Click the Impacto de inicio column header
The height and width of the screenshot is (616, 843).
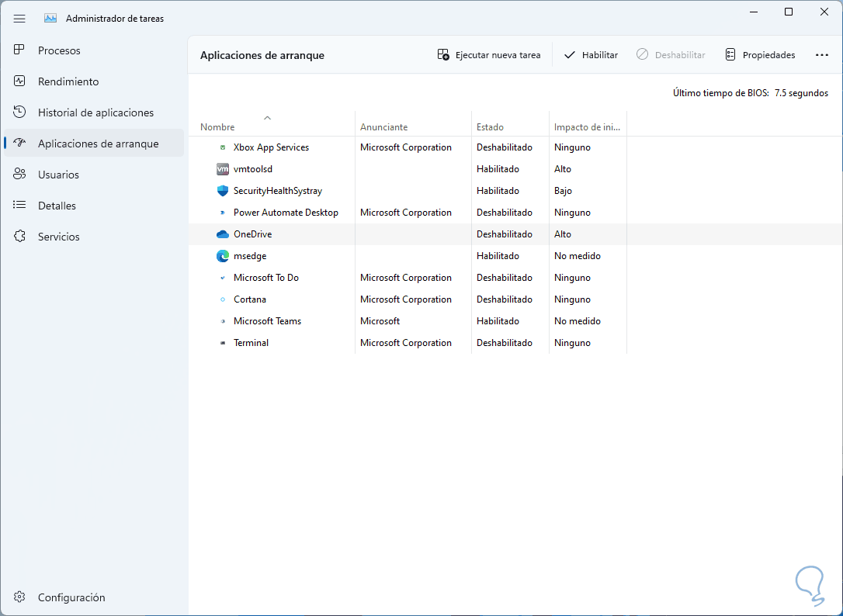coord(586,126)
